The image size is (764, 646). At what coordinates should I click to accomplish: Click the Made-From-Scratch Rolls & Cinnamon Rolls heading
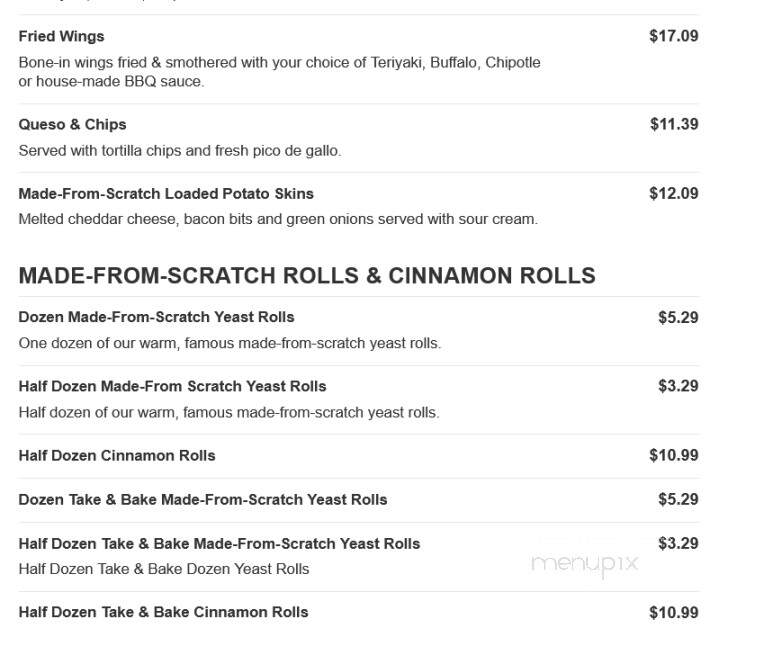[307, 276]
